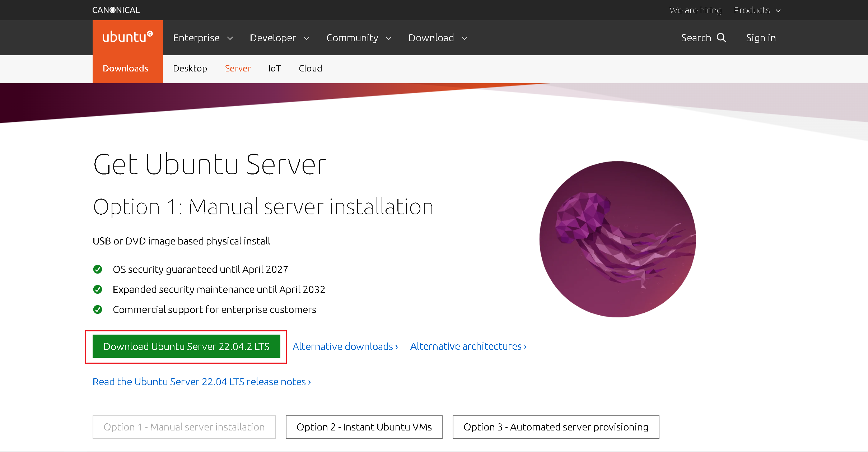Viewport: 868px width, 452px height.
Task: Click 'Commercial support for enterprise customers' text
Action: pos(214,309)
